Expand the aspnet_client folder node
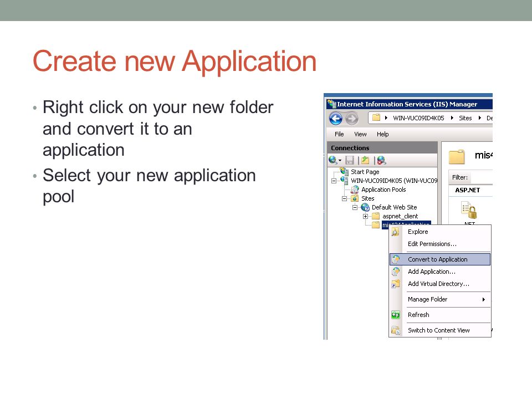 tap(365, 216)
